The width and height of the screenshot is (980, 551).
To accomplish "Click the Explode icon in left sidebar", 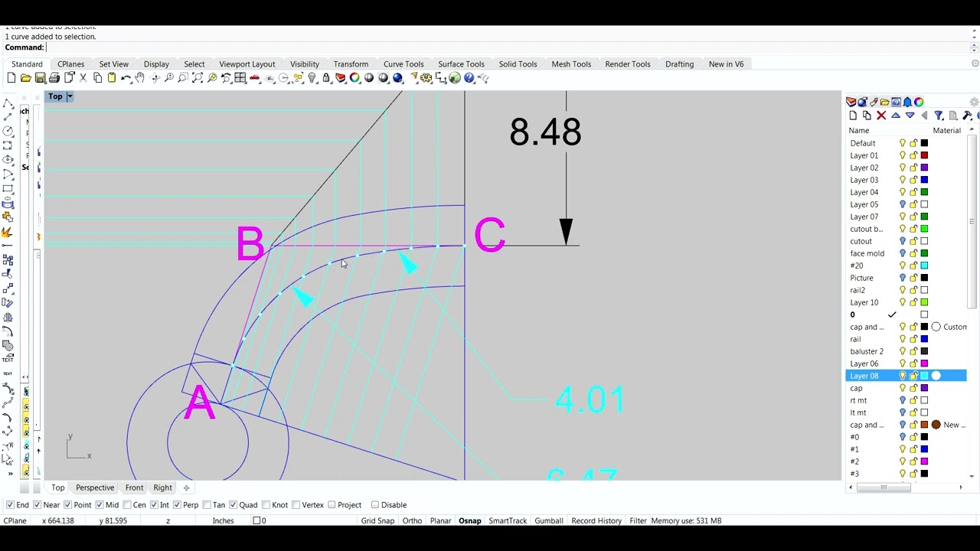I will coord(8,233).
